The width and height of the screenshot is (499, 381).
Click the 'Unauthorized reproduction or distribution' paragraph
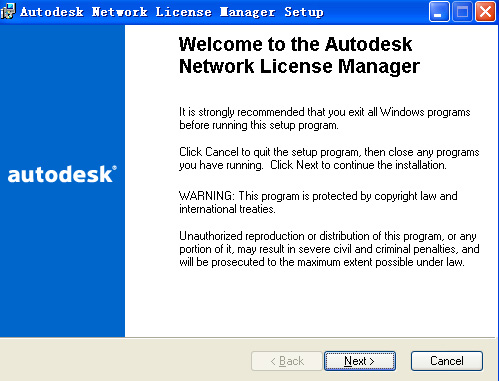pos(329,249)
